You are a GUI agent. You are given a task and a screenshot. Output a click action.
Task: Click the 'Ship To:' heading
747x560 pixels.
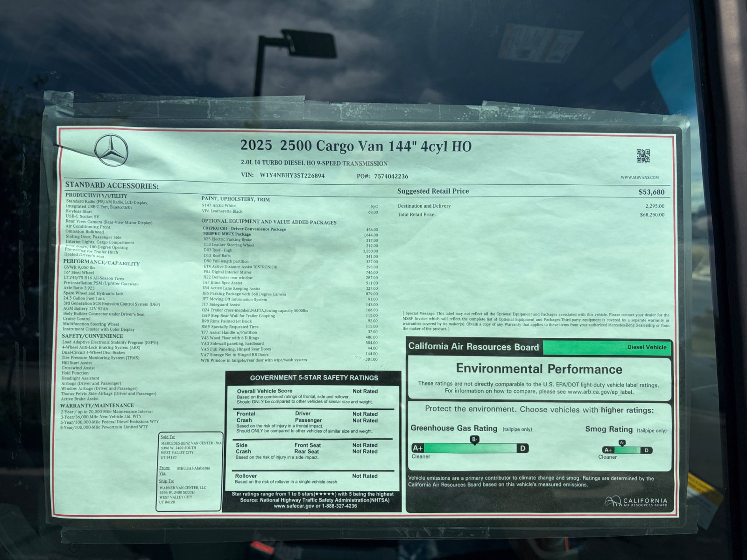click(x=166, y=481)
